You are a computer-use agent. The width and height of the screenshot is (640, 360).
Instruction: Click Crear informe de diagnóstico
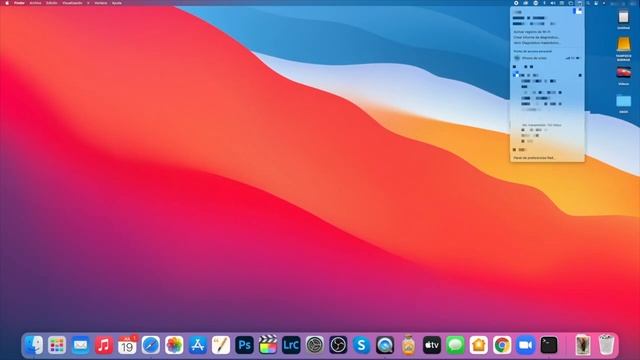tap(536, 37)
